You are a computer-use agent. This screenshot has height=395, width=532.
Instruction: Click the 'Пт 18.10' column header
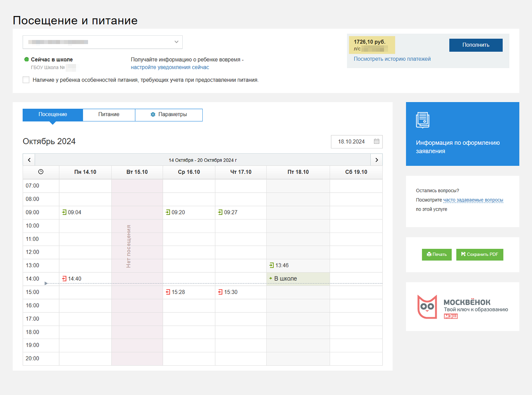coord(298,172)
